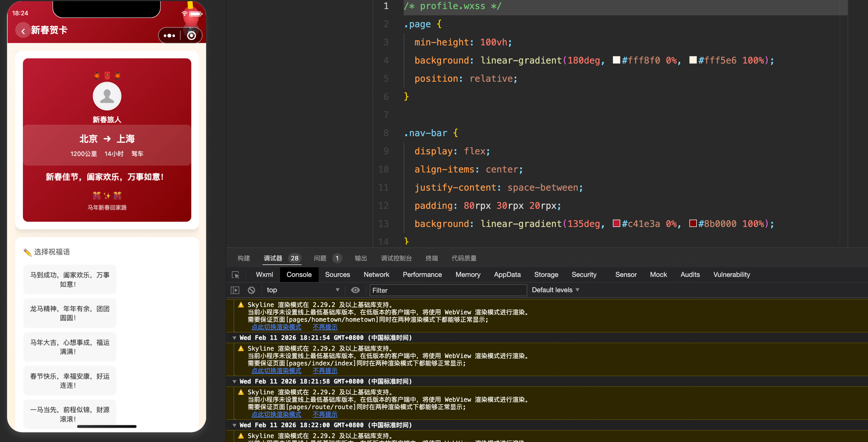This screenshot has height=442, width=868.
Task: Click the clear console icon
Action: (x=251, y=290)
